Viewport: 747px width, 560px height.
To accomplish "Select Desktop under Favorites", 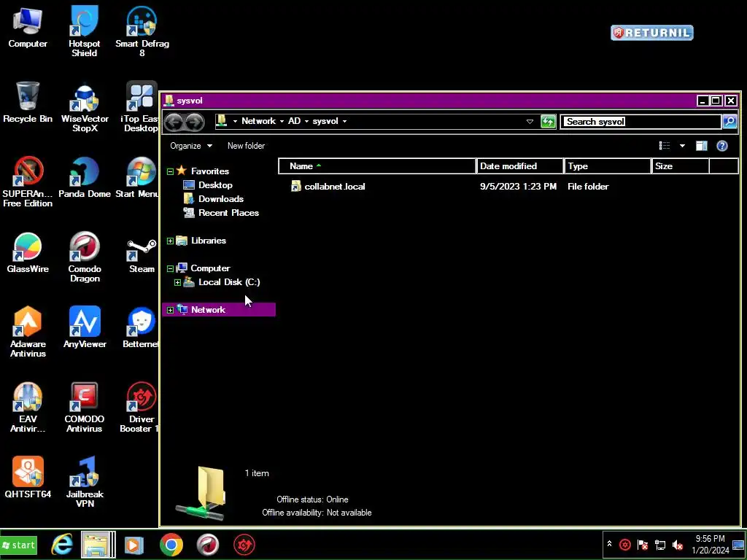I will (x=215, y=185).
